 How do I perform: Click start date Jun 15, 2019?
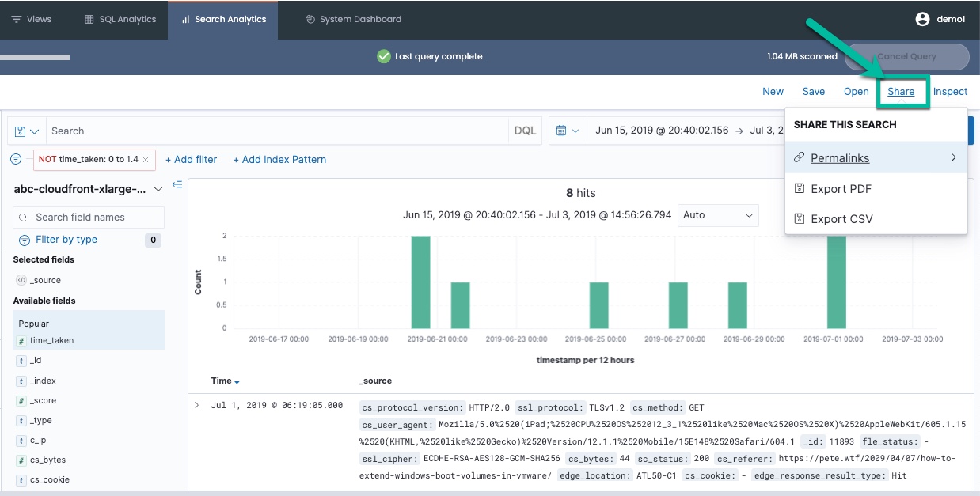tap(662, 131)
